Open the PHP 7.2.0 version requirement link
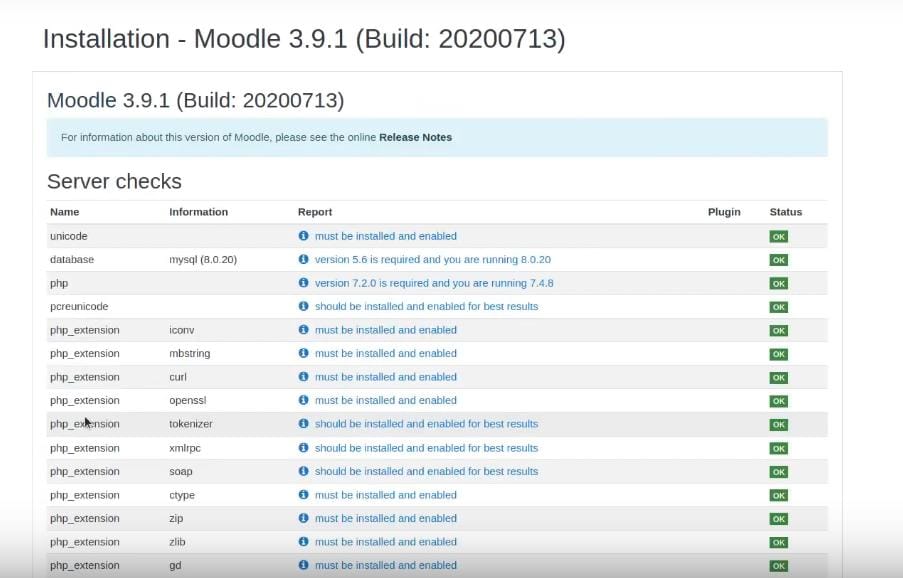The width and height of the screenshot is (903, 578). [x=434, y=283]
